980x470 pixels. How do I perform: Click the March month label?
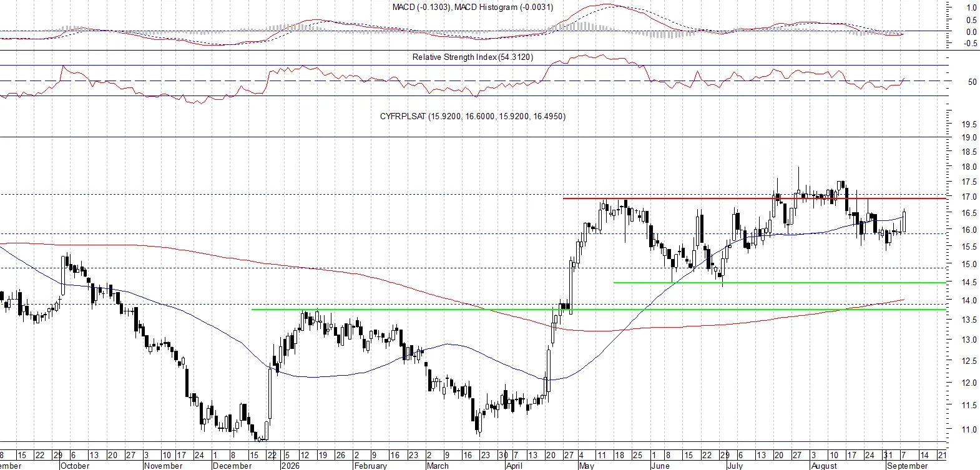[438, 466]
